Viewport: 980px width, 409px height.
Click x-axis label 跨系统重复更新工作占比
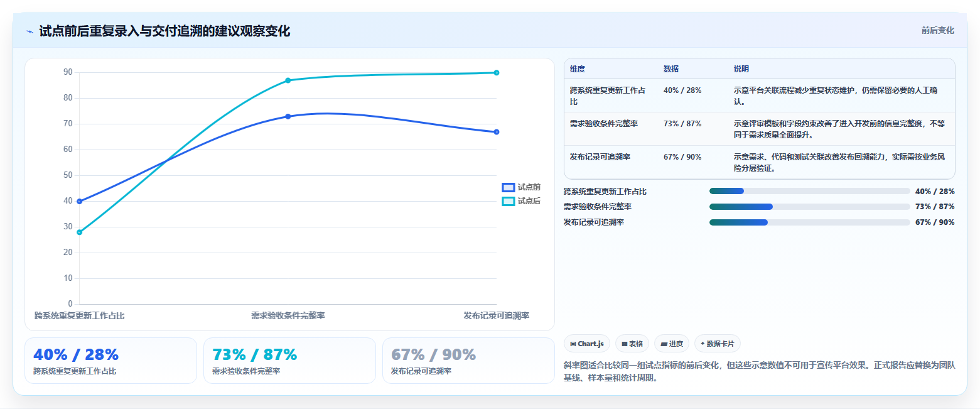[79, 315]
